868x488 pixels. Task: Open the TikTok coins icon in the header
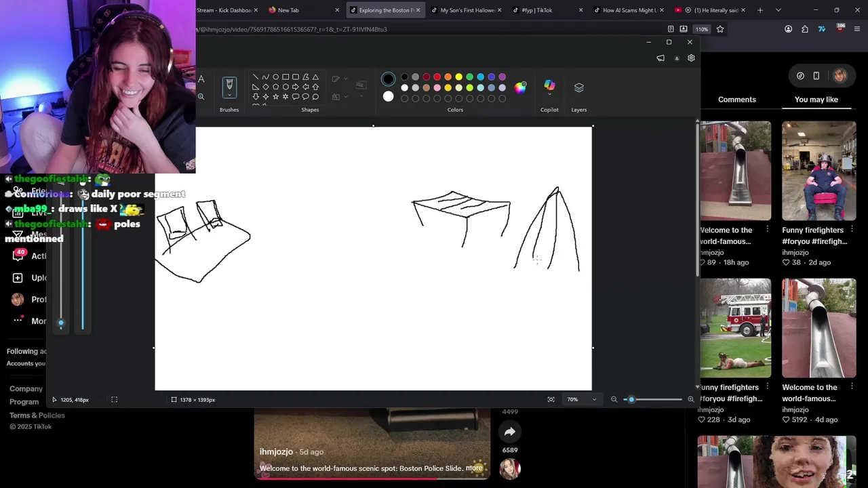tap(800, 76)
